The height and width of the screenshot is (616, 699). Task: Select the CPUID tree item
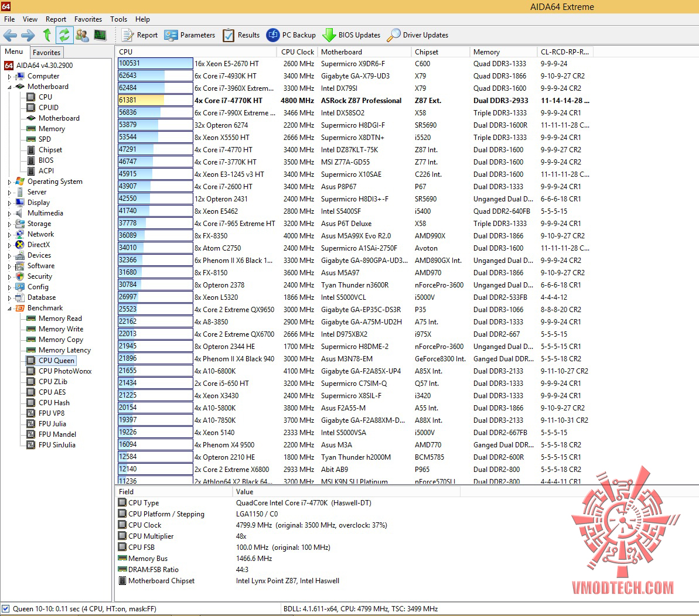[x=48, y=107]
